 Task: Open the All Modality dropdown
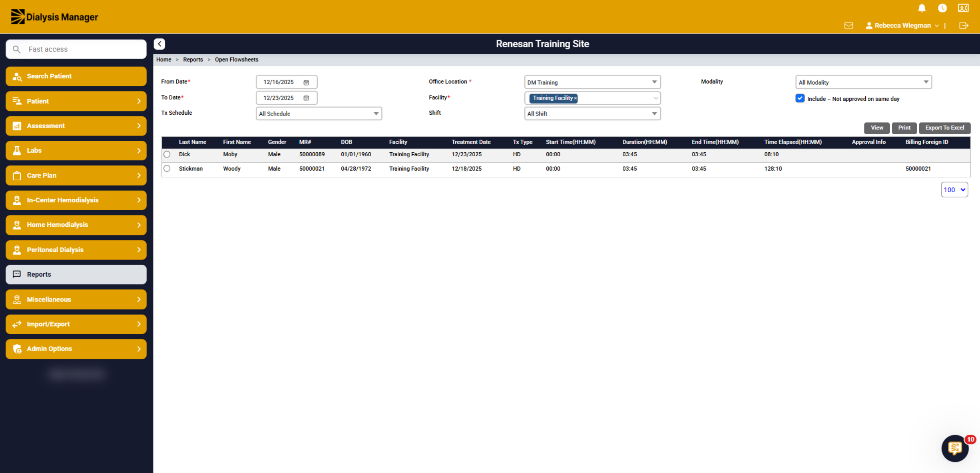[x=864, y=82]
